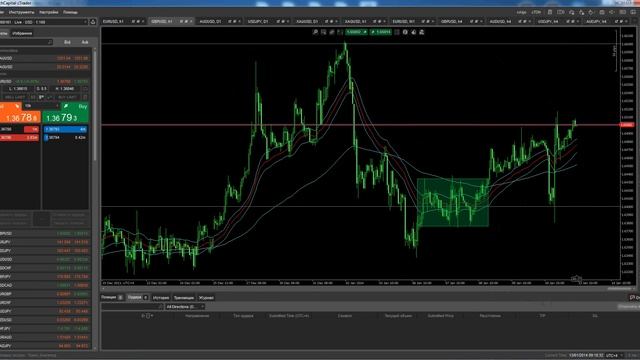Open the Настройки menu

coord(49,12)
